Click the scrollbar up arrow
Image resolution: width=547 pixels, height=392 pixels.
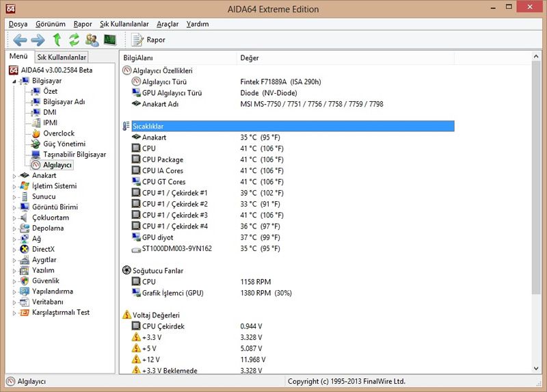[536, 56]
